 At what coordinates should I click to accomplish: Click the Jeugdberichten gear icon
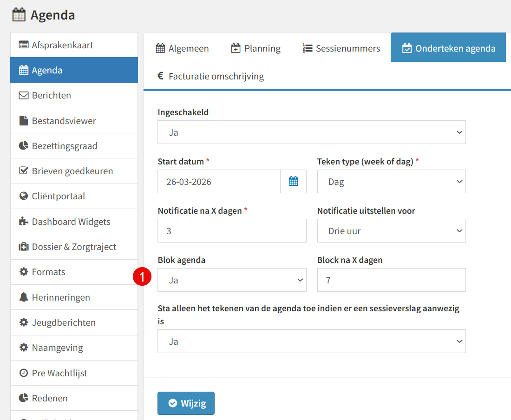click(x=24, y=322)
